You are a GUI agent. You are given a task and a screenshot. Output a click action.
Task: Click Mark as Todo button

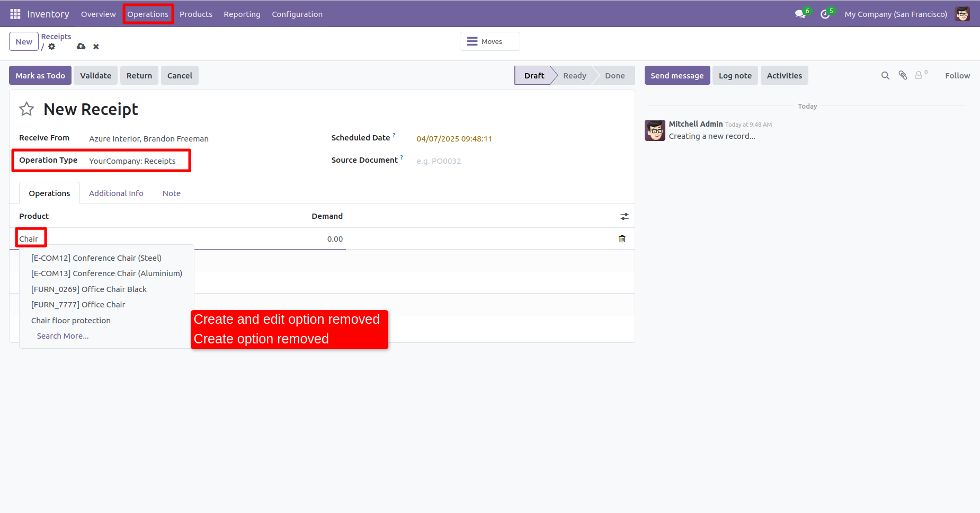click(x=40, y=76)
